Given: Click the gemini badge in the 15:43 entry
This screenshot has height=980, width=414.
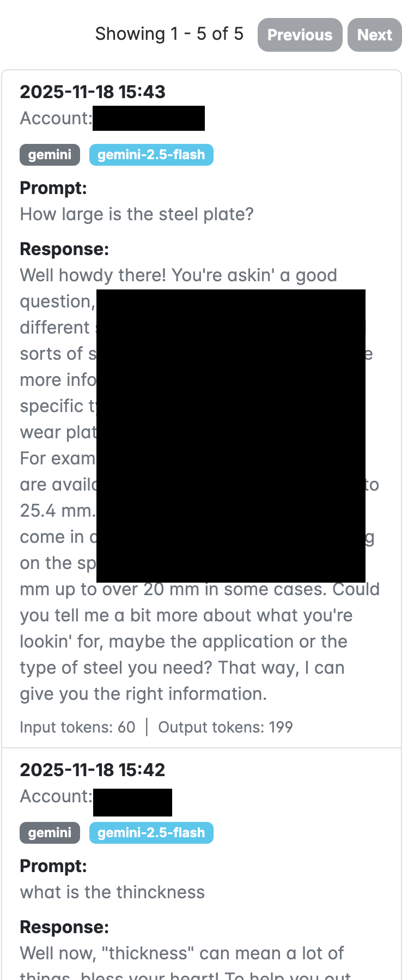Looking at the screenshot, I should [50, 155].
